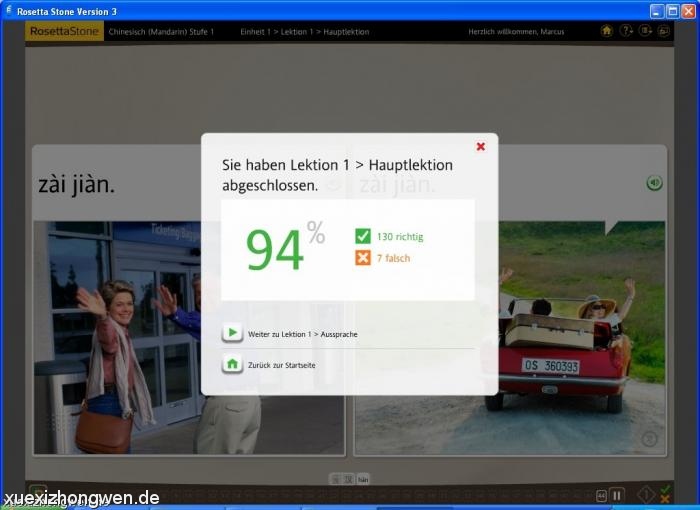Click the RosettaStone logo
700x510 pixels.
click(x=64, y=31)
